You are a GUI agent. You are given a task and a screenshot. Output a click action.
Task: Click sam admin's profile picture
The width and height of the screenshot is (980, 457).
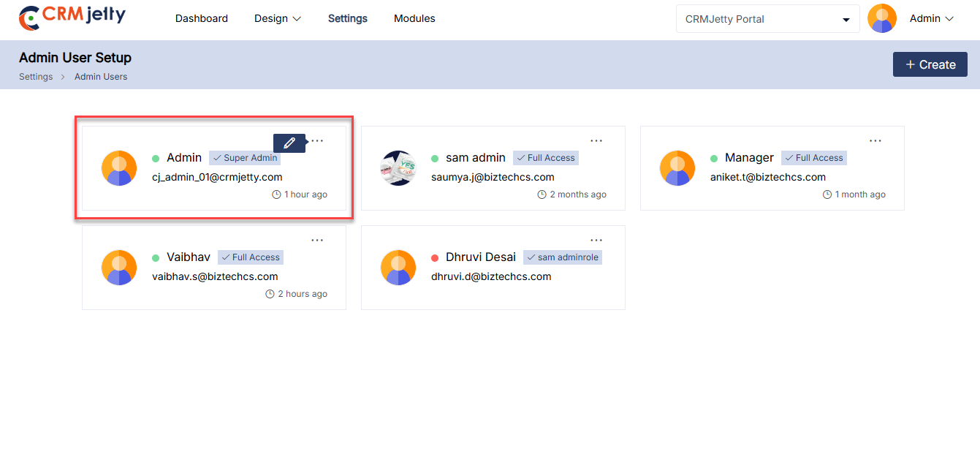coord(398,168)
